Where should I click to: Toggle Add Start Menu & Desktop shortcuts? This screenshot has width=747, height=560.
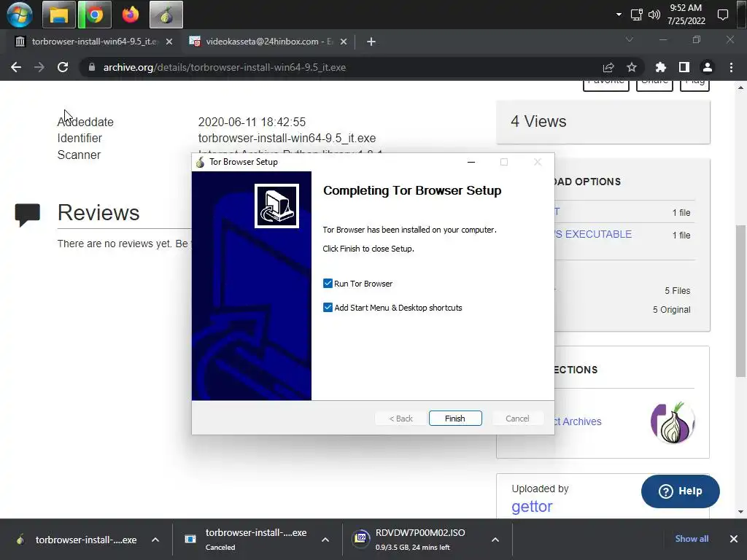coord(328,307)
